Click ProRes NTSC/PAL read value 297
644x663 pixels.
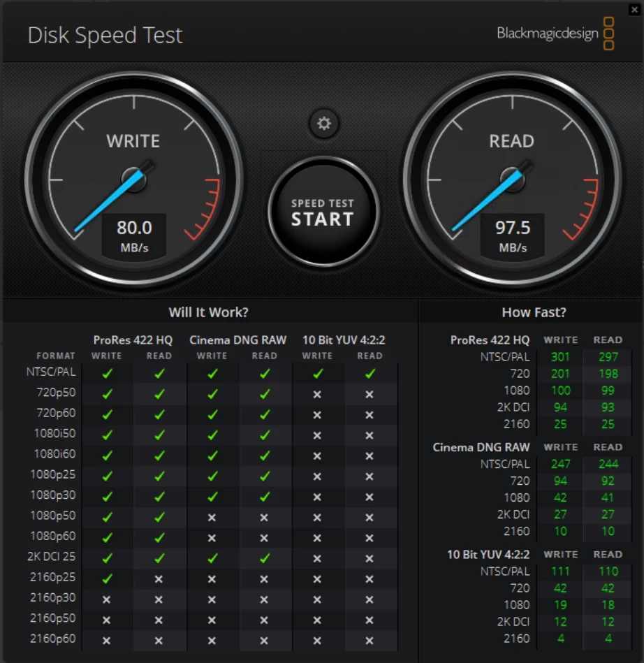coord(608,357)
